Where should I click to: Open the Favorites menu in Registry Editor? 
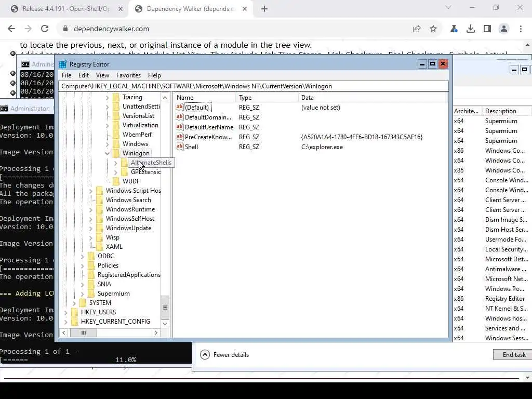coord(128,75)
